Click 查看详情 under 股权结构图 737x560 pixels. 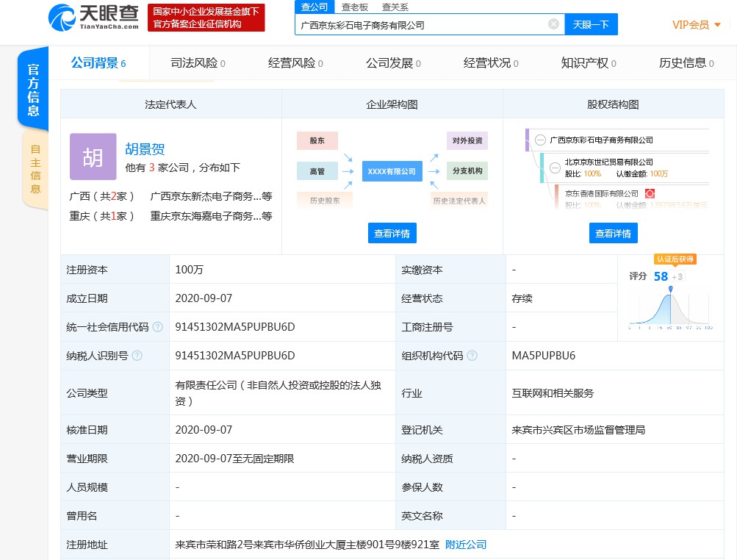point(613,233)
